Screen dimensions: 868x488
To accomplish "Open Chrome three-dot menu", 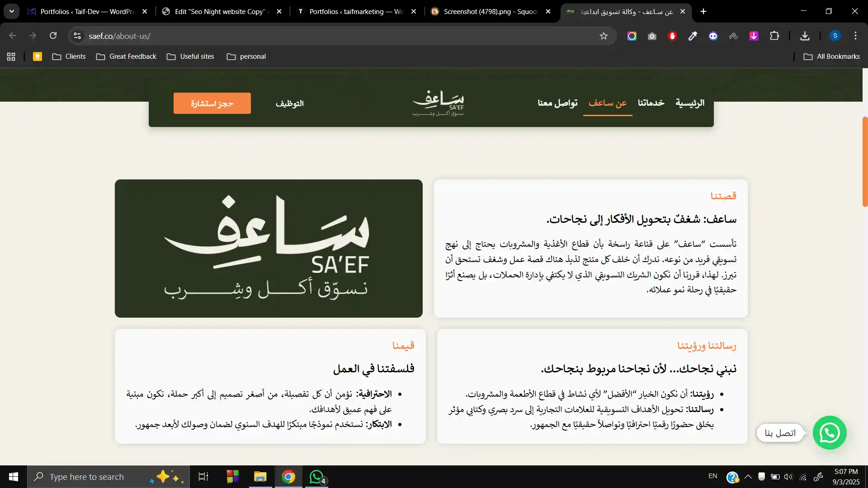I will click(x=855, y=36).
